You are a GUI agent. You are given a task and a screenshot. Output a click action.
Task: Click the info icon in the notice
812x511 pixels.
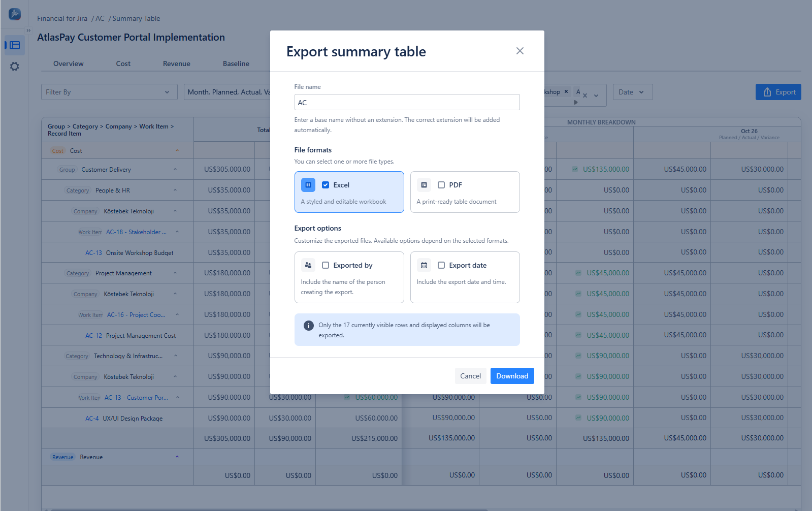[309, 326]
